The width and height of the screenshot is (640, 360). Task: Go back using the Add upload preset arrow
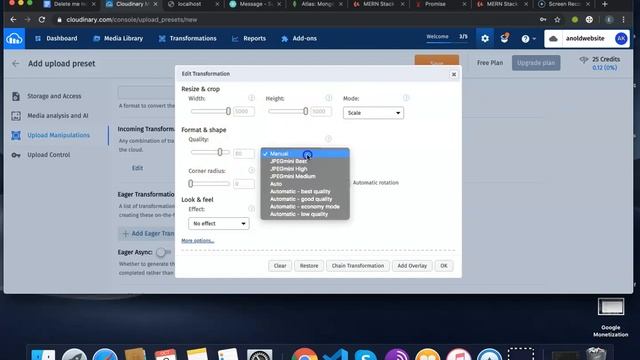(x=16, y=64)
